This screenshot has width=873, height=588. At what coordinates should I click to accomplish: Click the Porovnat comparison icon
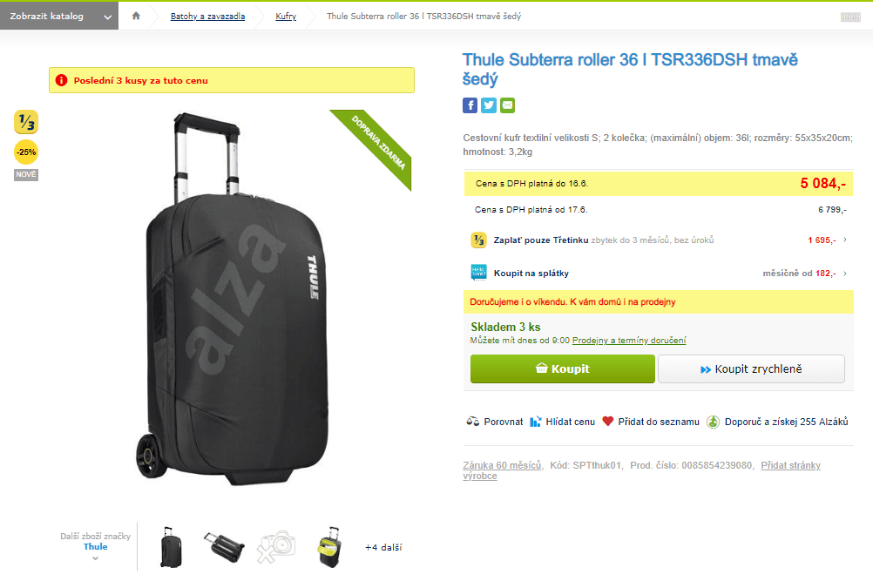[473, 422]
